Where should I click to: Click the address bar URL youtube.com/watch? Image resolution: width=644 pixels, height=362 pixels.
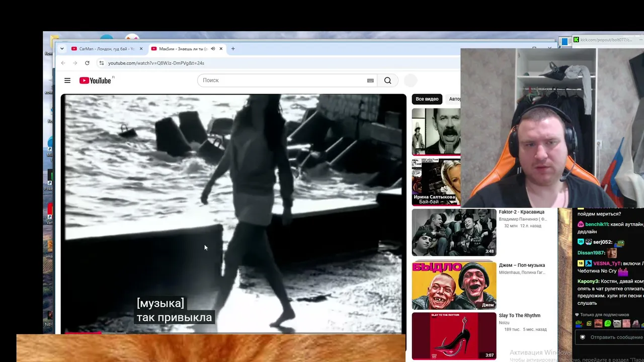tap(156, 63)
